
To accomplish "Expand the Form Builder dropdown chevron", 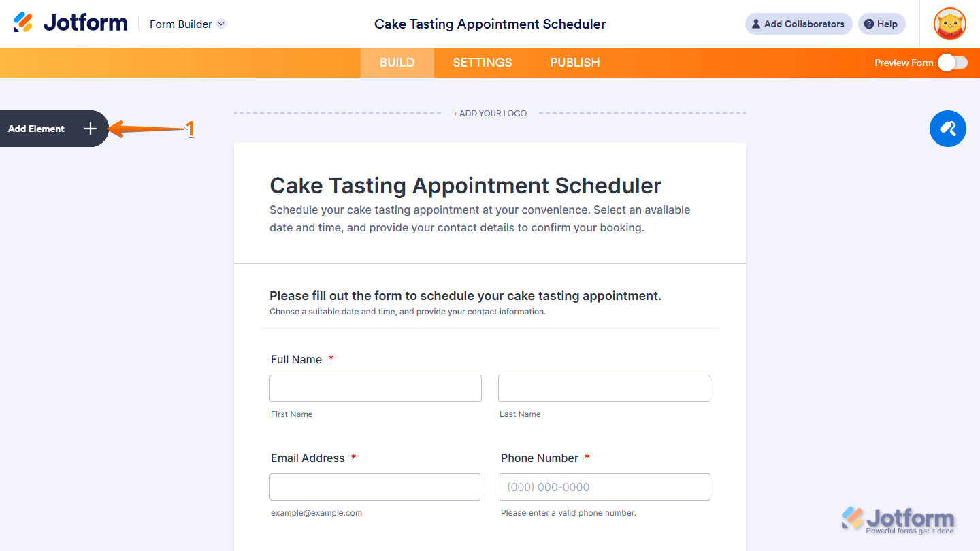I will 220,24.
